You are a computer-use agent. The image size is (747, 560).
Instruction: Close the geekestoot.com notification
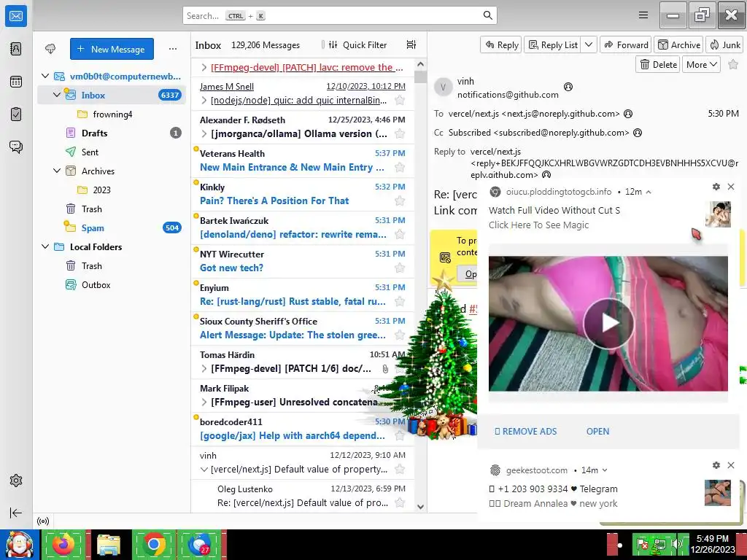[731, 465]
